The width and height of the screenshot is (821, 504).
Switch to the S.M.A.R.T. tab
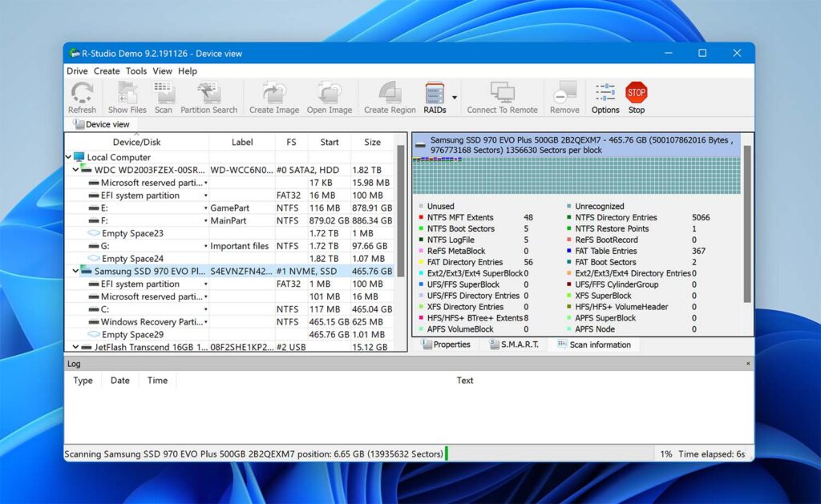[x=514, y=345]
